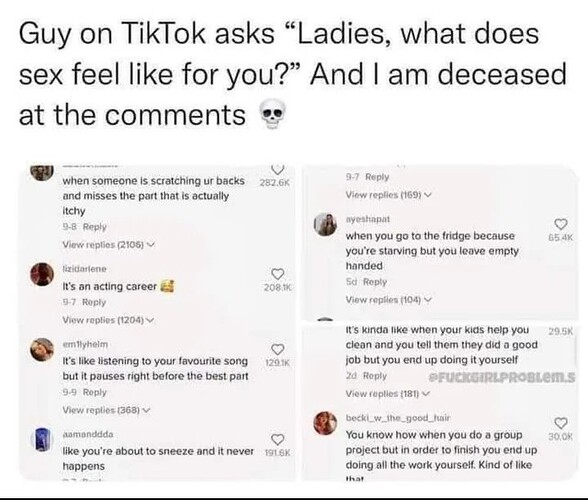Open the becki_w_the_good_hair username link
Viewport: 588px width, 500px height.
point(398,417)
